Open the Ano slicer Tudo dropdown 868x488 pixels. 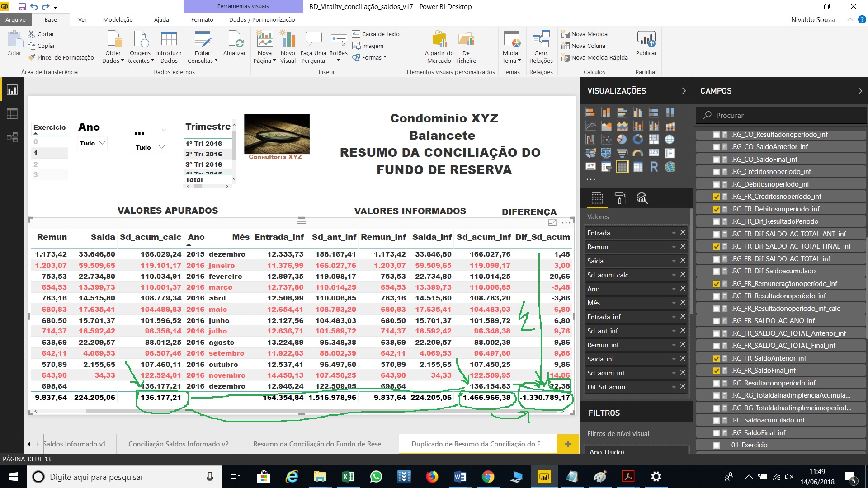tap(92, 143)
